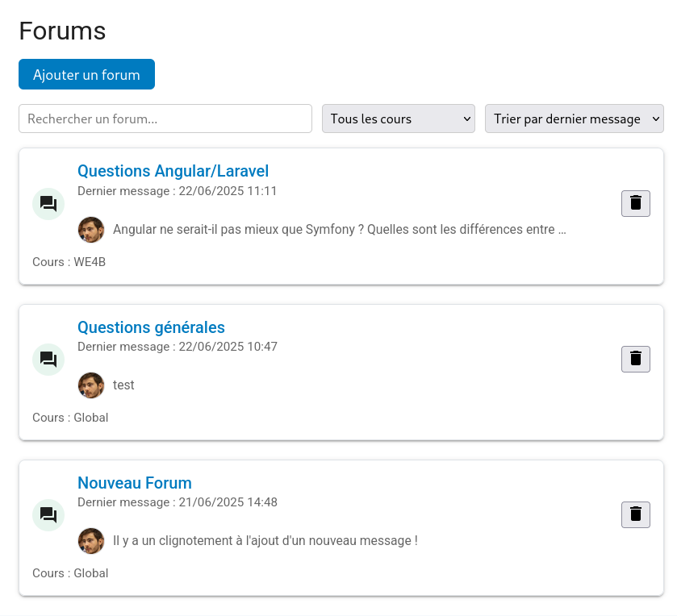Open the Questions générales forum
The image size is (677, 616).
coord(151,327)
